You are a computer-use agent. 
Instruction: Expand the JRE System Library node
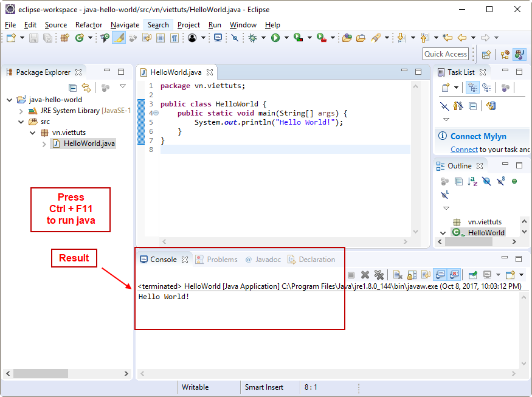tap(21, 111)
